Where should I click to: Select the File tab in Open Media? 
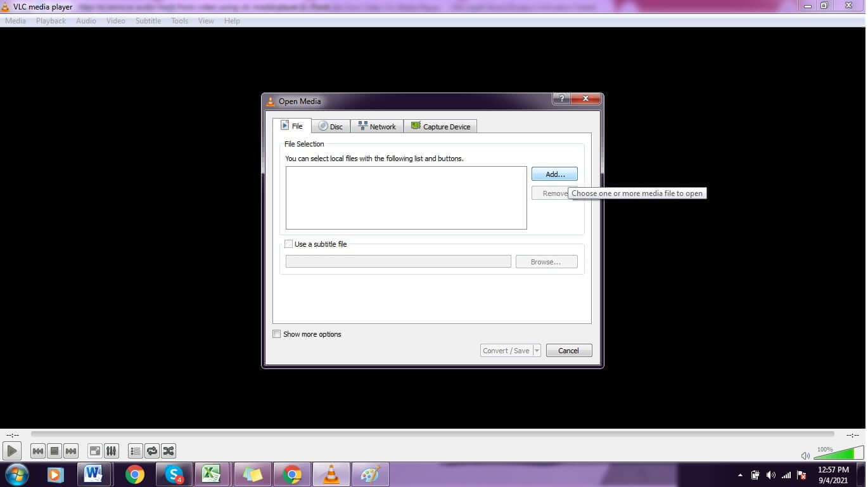pos(292,126)
